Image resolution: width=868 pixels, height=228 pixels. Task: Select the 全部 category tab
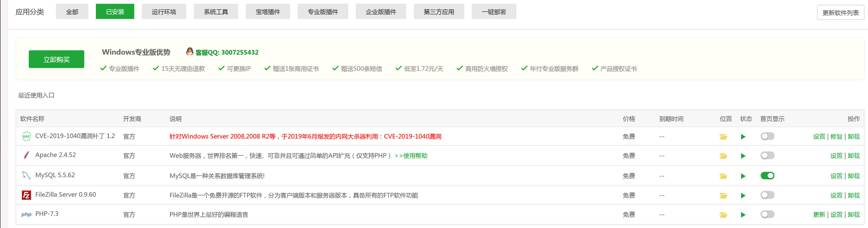pos(72,11)
